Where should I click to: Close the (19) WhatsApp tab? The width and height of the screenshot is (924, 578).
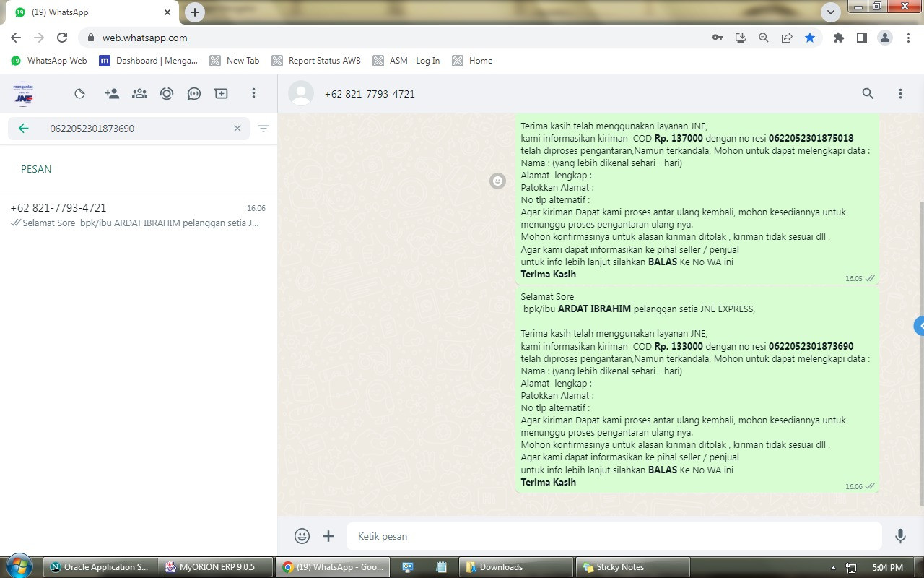[x=167, y=12]
